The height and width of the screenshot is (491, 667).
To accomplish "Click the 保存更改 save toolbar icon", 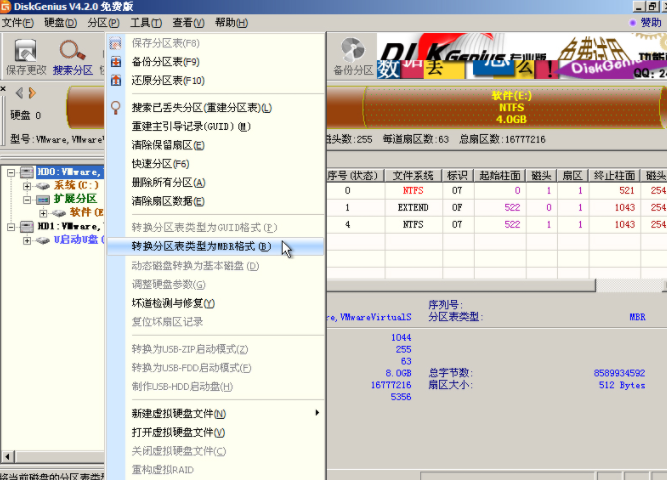I will tap(26, 56).
